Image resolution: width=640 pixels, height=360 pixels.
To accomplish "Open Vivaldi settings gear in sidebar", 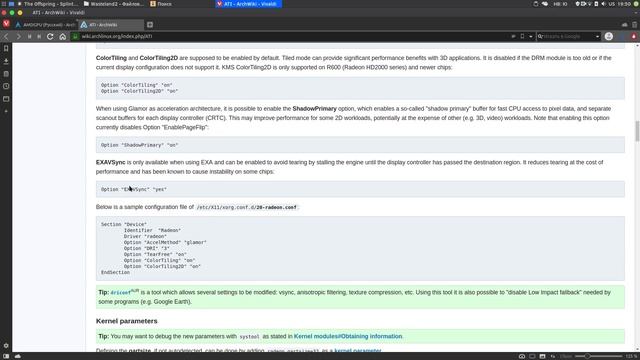I will (x=6, y=345).
